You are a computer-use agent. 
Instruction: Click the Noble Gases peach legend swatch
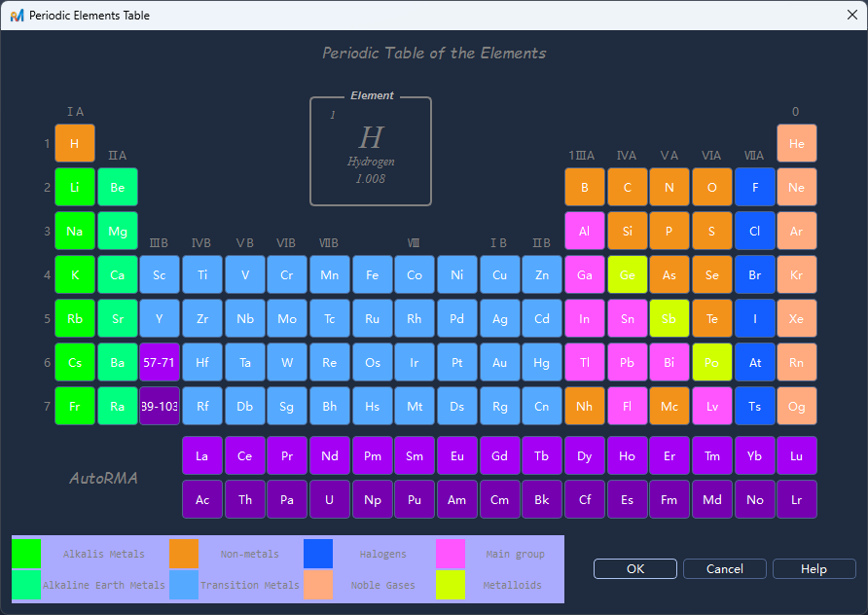click(318, 585)
